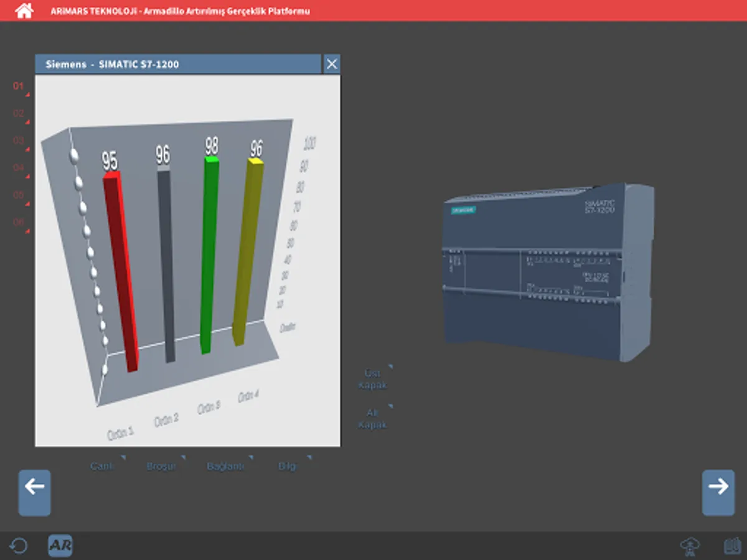Select the Üst Kapak option

(374, 378)
